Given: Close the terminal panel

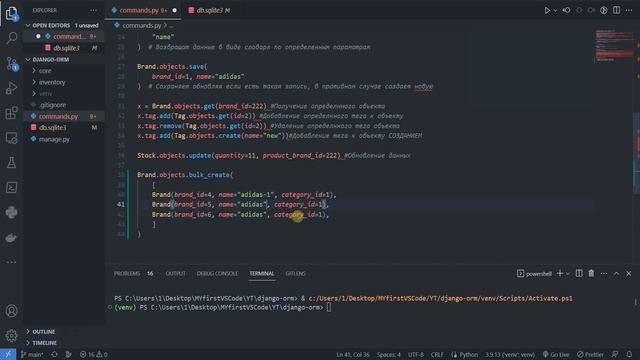Looking at the screenshot, I should click(629, 273).
